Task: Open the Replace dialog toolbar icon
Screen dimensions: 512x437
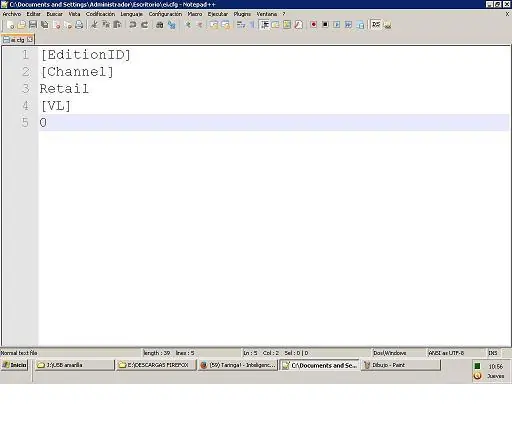Action: tap(172, 25)
